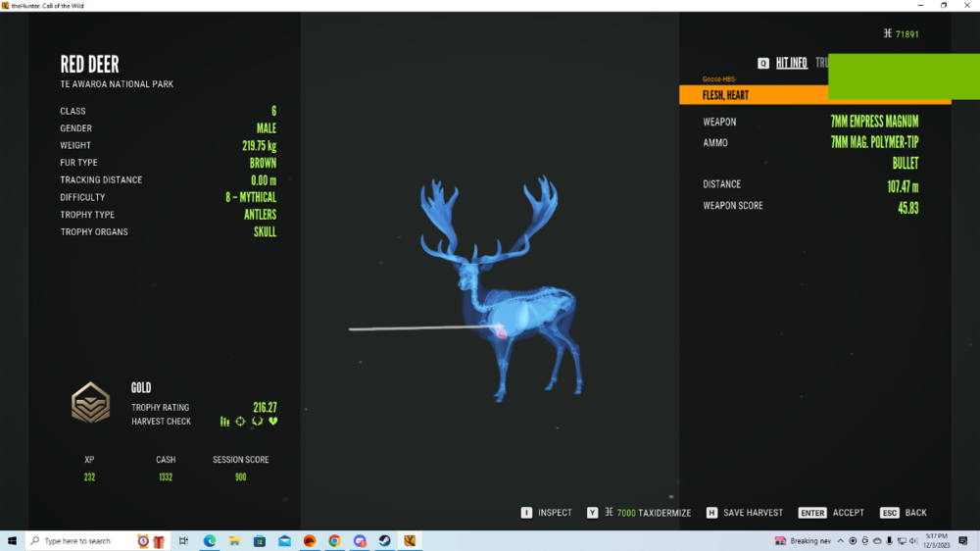This screenshot has height=551, width=980.
Task: Taxidermize the deer for 7000
Action: [x=639, y=513]
